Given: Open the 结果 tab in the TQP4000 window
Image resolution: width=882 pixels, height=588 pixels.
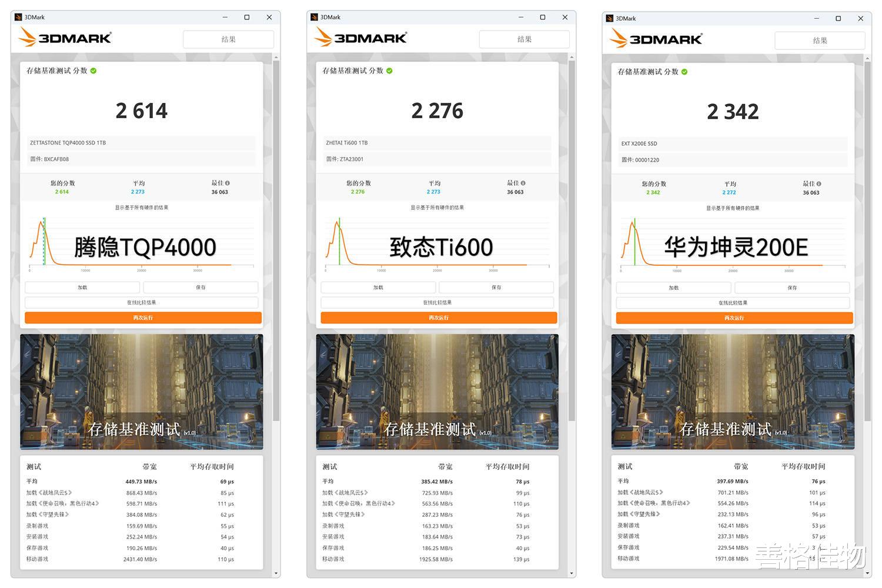Looking at the screenshot, I should coord(229,39).
